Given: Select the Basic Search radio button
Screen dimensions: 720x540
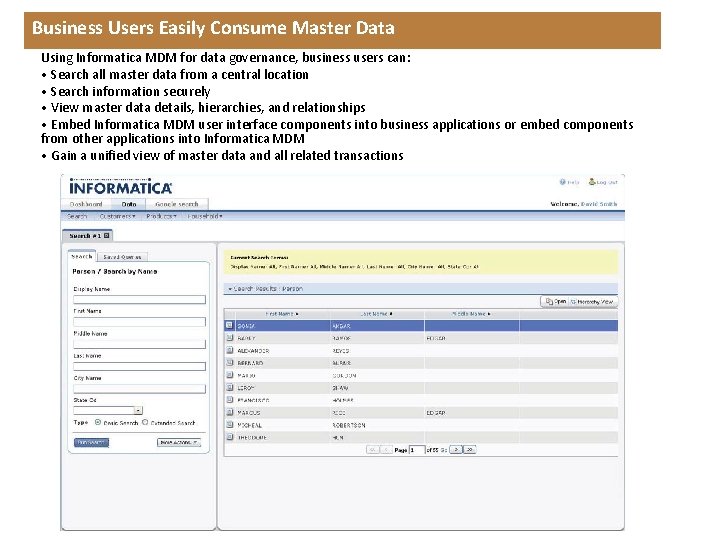Looking at the screenshot, I should tap(98, 422).
